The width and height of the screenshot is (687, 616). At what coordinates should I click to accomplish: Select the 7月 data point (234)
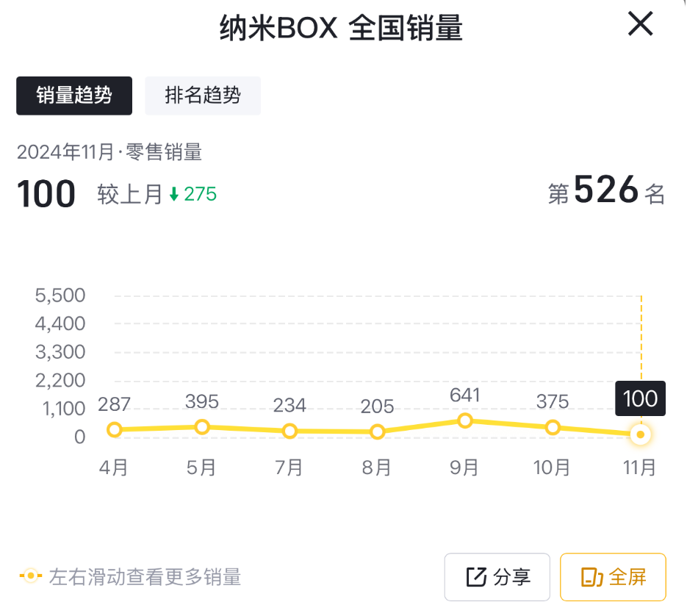click(289, 431)
